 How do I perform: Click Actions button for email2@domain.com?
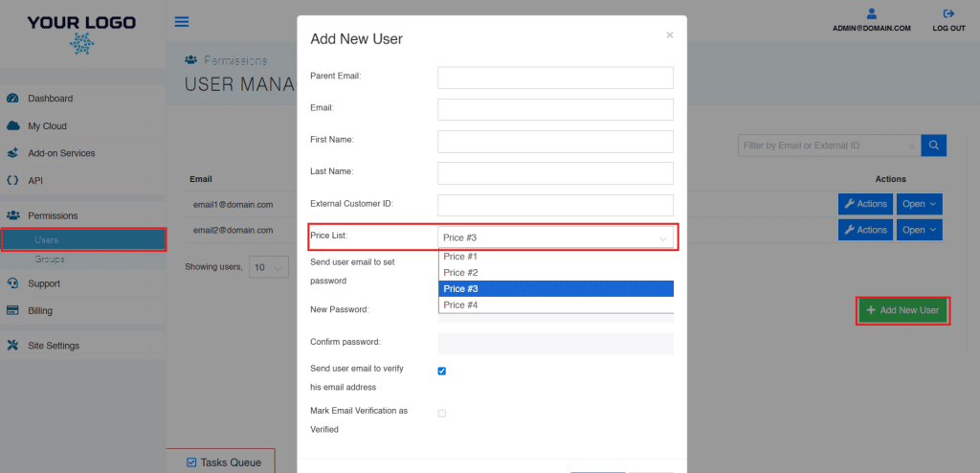(865, 230)
